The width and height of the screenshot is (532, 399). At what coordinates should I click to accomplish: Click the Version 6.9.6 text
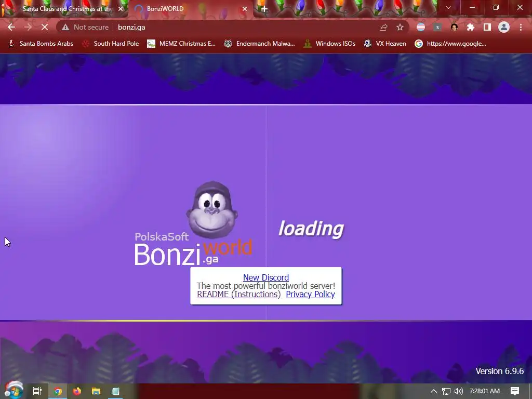[x=499, y=371]
